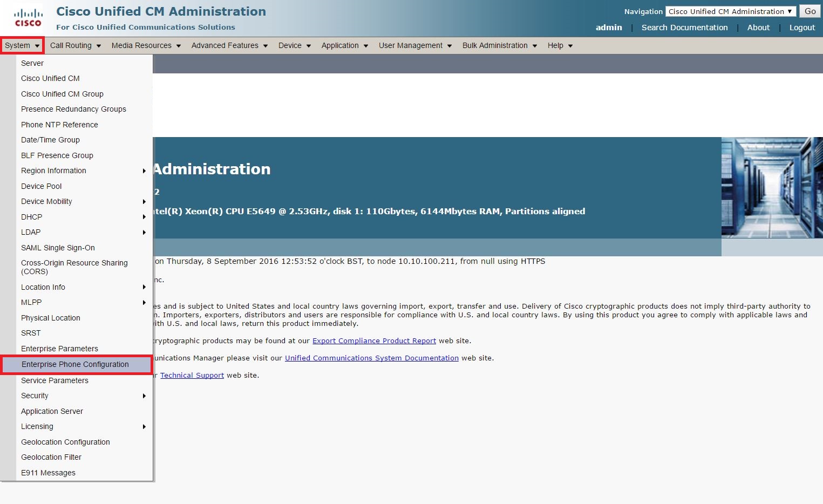Open the Bulk Administration menu
Image resolution: width=823 pixels, height=504 pixels.
point(500,45)
